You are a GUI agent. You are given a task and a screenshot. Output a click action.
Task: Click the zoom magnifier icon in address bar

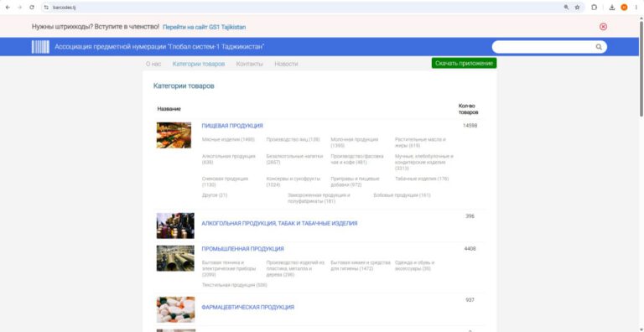[566, 8]
